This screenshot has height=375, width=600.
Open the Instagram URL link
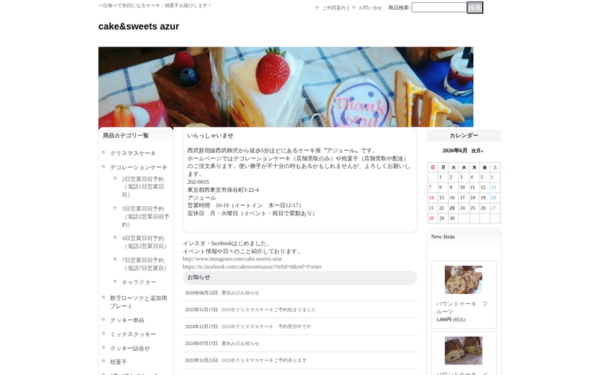[x=232, y=259]
